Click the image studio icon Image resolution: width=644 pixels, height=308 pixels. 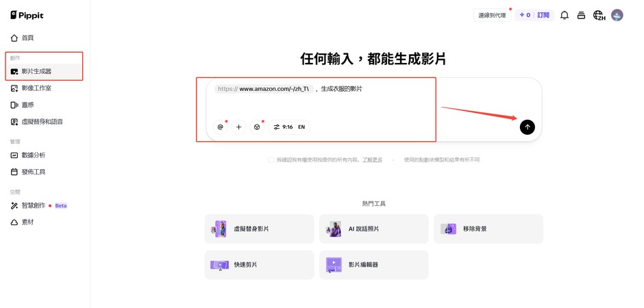(x=14, y=88)
